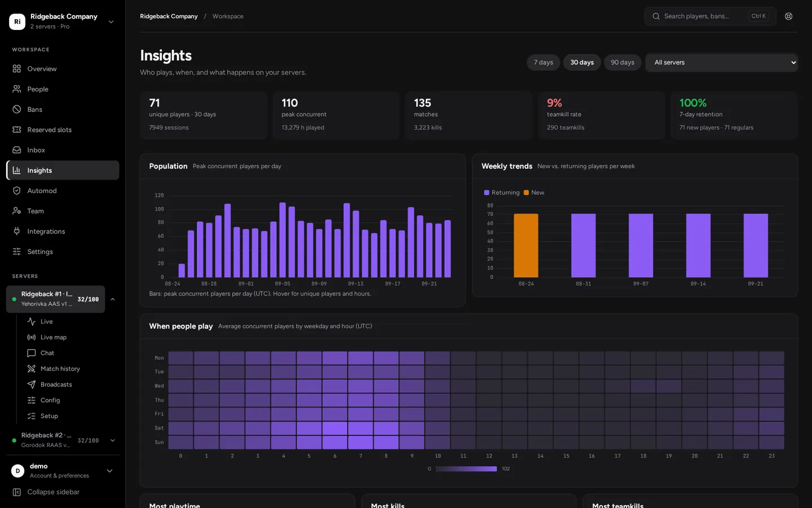Open Reserved slots page
This screenshot has height=508, width=812.
click(63, 130)
